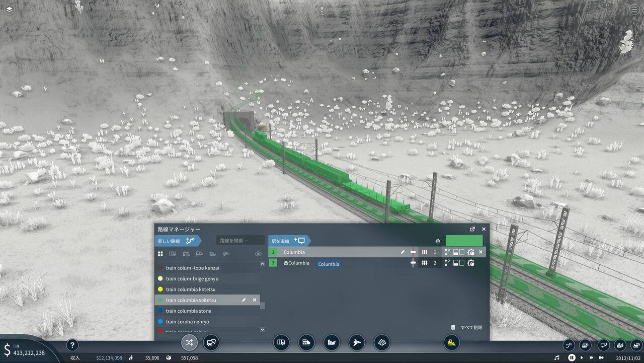Viewport: 644px width, 363px height.
Task: Remove stop 1 Columbia from line
Action: click(480, 252)
